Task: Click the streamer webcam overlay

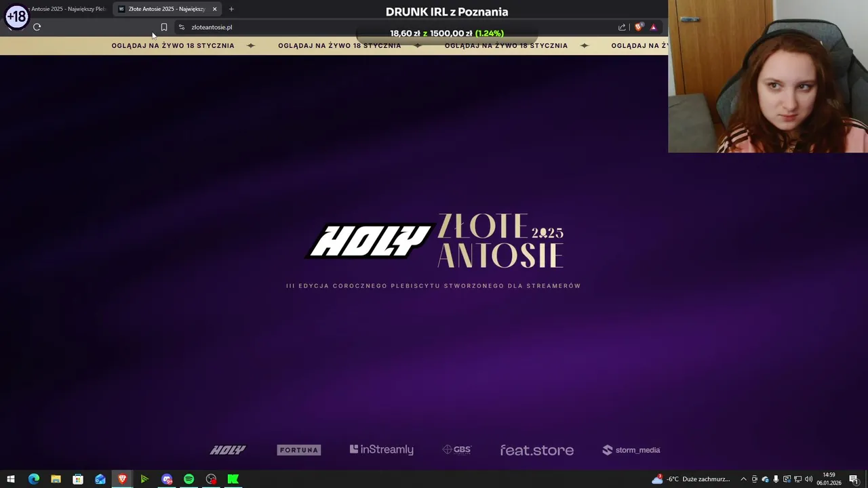Action: [x=768, y=76]
